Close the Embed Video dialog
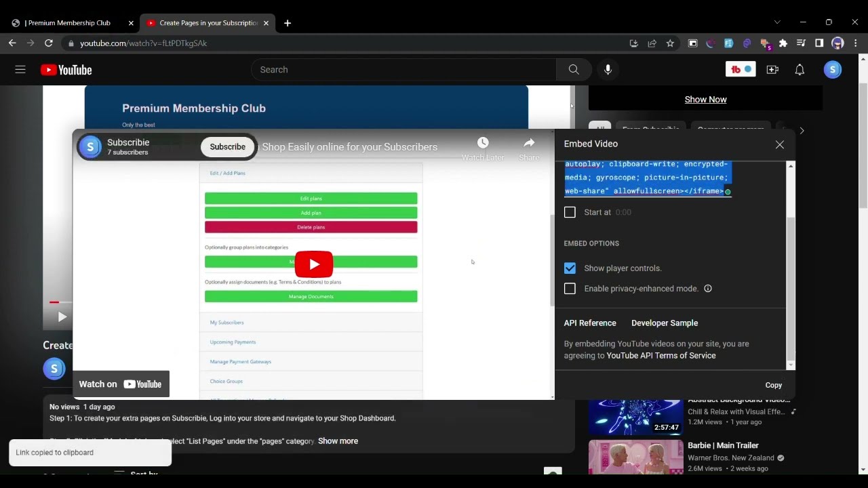 click(x=780, y=144)
